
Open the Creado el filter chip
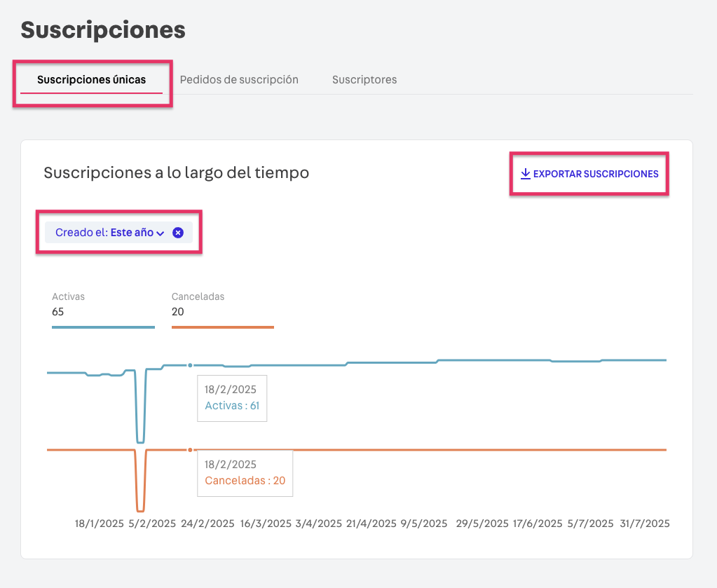click(104, 233)
